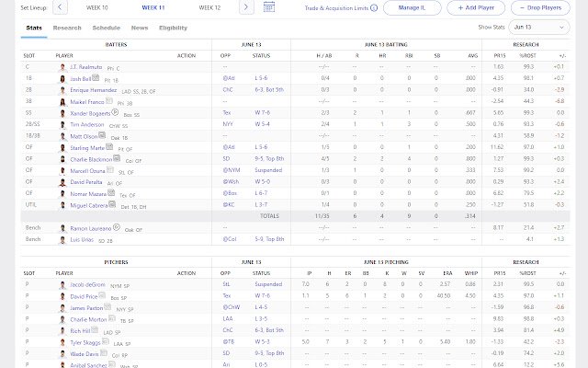Open the calendar date picker icon
Screen dimensions: 588x368
(x=269, y=6)
